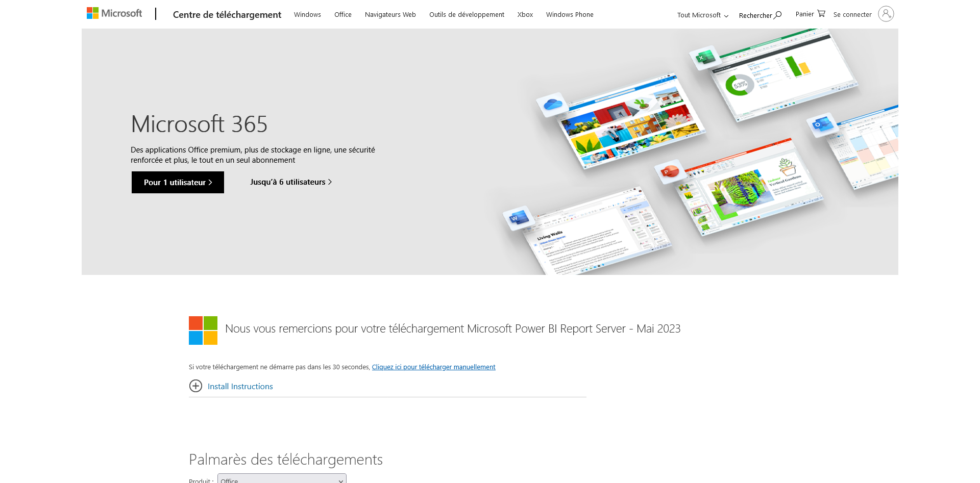Click the manual download link
Screen dimensions: 980x483
(433, 367)
